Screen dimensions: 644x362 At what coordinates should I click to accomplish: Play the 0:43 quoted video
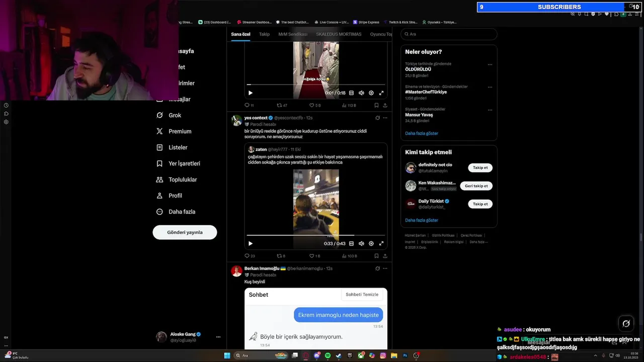tap(251, 243)
